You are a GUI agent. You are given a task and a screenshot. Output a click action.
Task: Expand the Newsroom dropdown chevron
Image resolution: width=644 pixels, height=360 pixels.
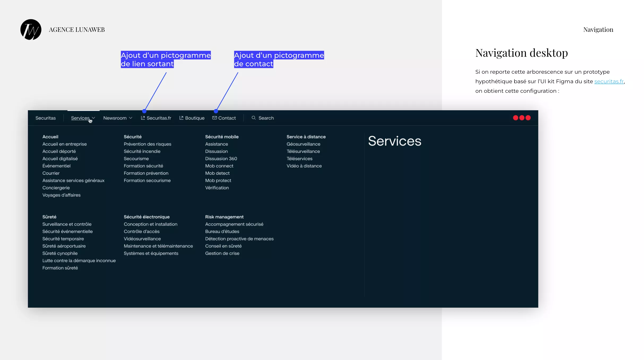click(131, 118)
